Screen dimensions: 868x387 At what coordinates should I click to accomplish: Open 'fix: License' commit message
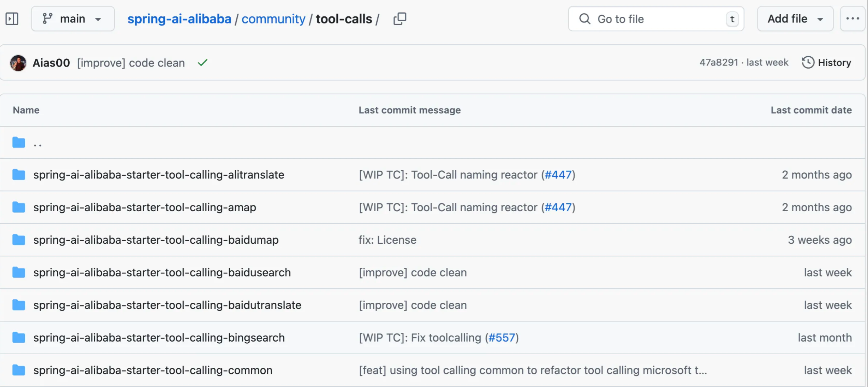click(387, 240)
